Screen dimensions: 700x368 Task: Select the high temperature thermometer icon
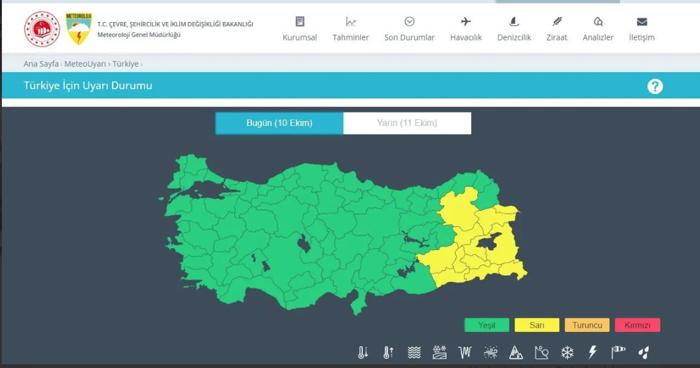click(x=388, y=352)
